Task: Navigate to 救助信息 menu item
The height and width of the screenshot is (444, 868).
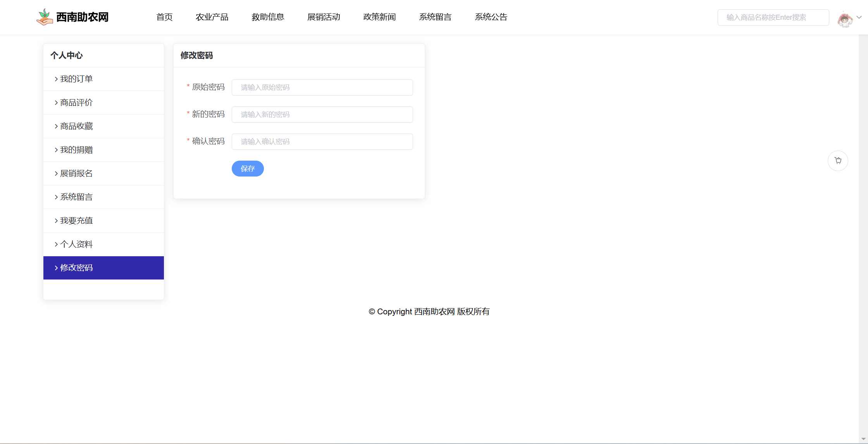Action: pos(268,17)
